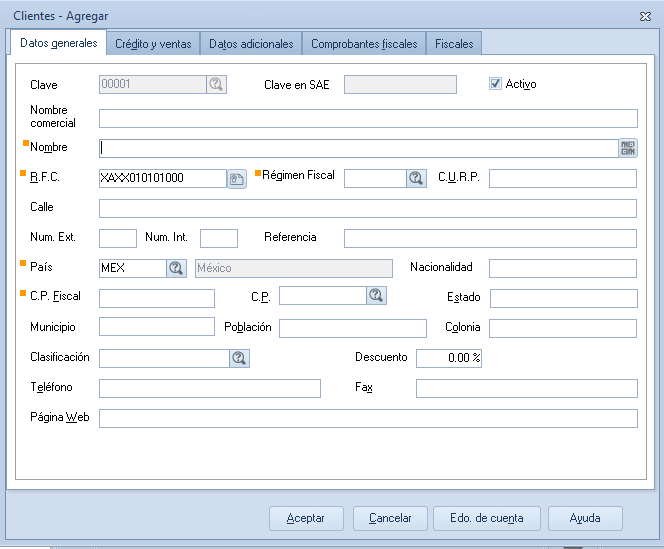Select the Fiscales tab
The image size is (664, 549).
[x=454, y=44]
